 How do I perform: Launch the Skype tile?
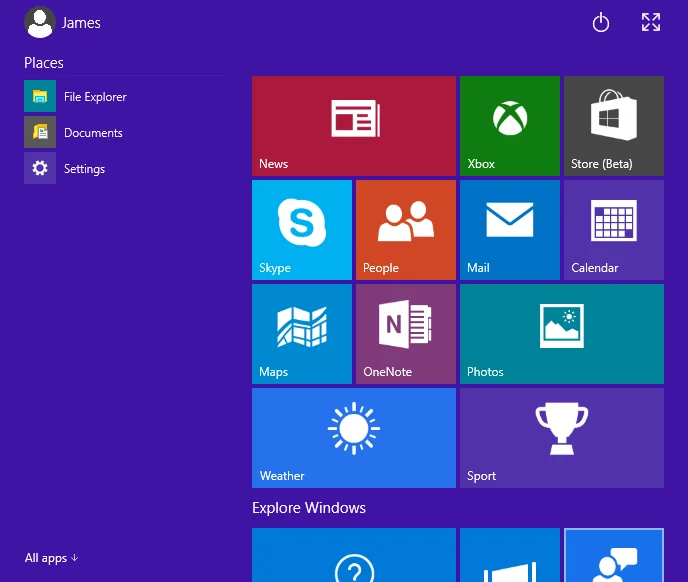coord(302,230)
